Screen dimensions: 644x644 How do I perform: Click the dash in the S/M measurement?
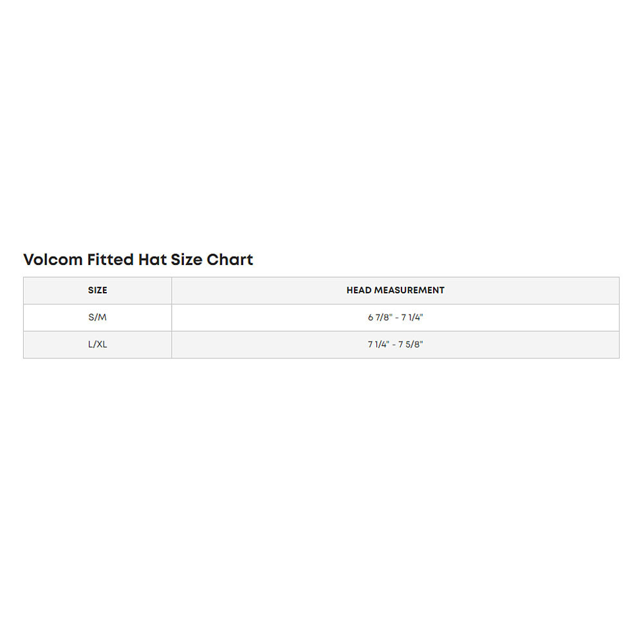click(397, 318)
